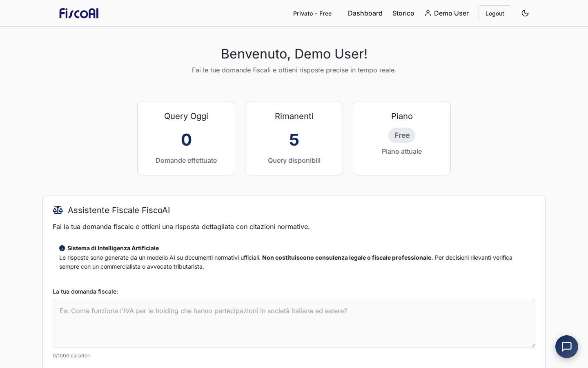Open the Dashboard page
The image size is (588, 368).
[x=365, y=13]
